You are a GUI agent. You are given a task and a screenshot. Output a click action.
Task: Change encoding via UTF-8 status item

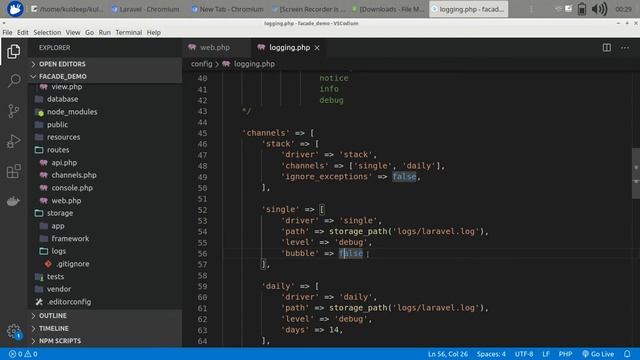[524, 354]
